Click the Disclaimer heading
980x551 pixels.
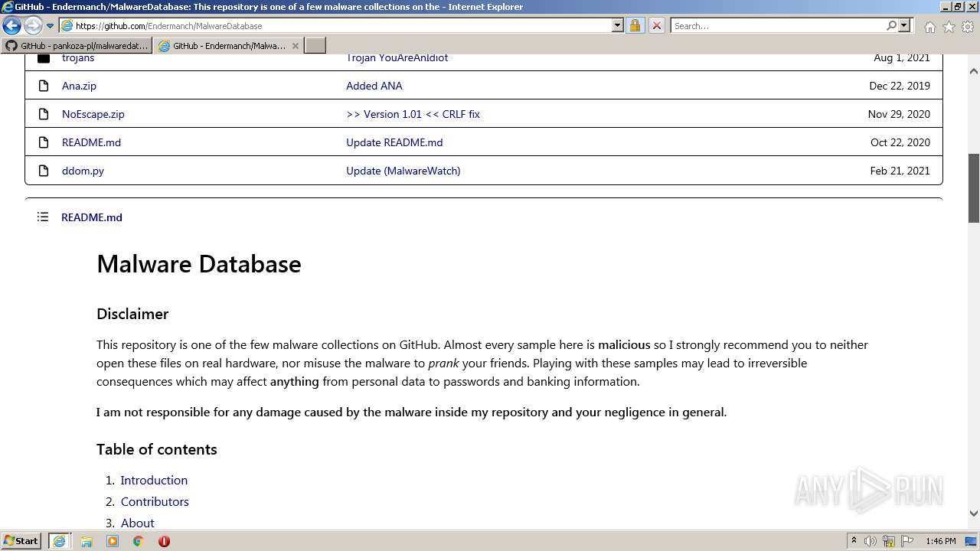coord(132,314)
